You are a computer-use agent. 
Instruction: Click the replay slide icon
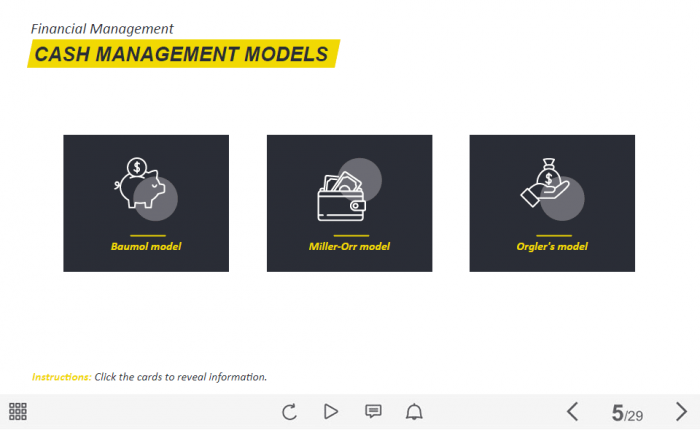pos(290,411)
